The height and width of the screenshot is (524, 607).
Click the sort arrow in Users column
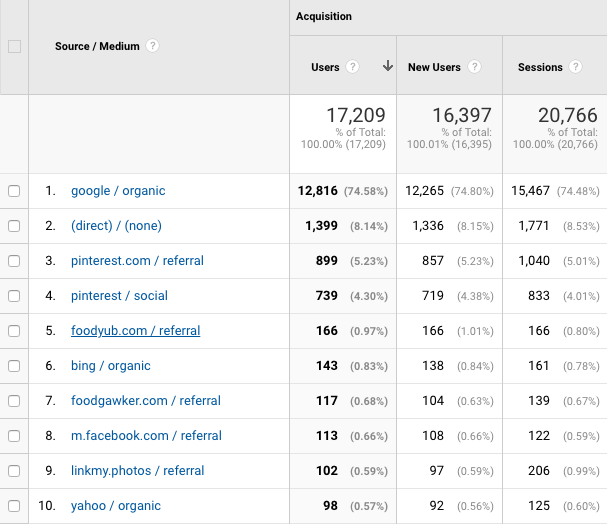388,66
